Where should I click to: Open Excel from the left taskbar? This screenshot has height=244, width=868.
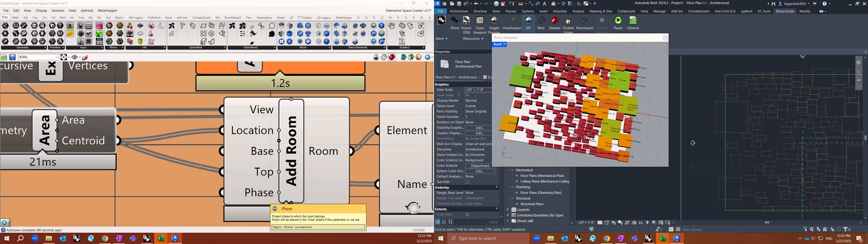click(x=160, y=238)
